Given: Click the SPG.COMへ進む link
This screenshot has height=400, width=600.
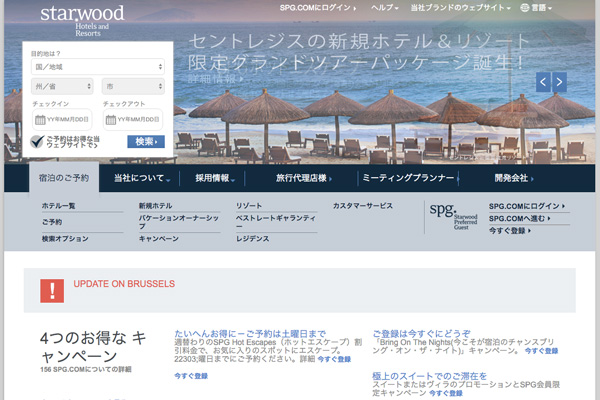Looking at the screenshot, I should 520,219.
